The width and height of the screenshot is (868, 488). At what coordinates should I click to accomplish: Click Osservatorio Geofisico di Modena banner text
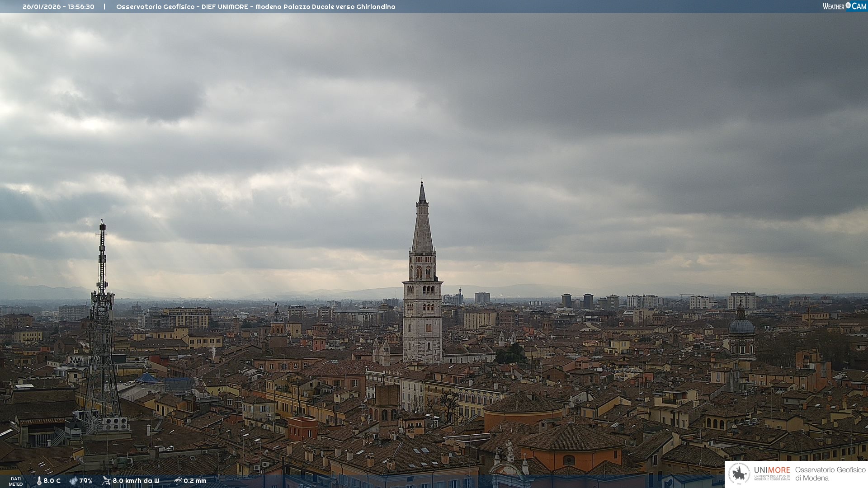pos(830,474)
